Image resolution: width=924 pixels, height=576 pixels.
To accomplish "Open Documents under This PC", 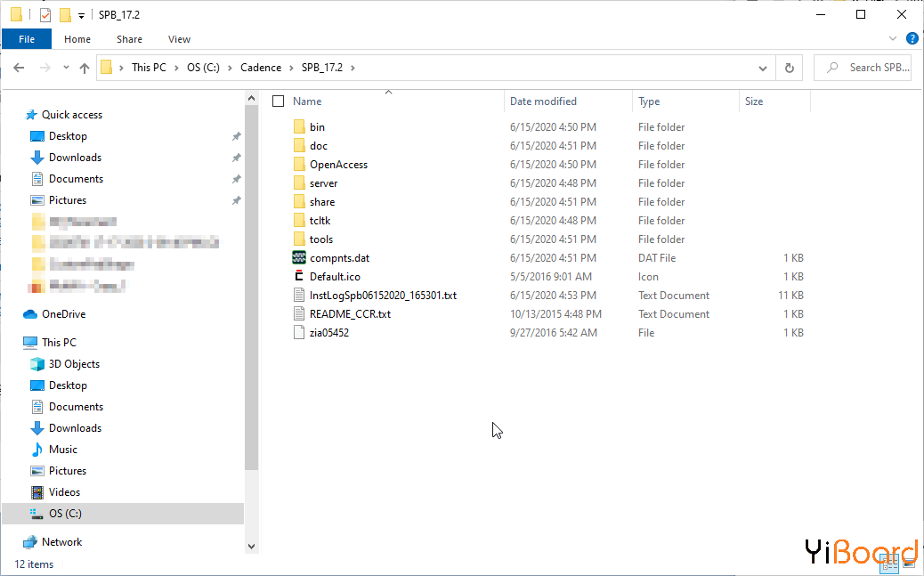I will click(67, 407).
